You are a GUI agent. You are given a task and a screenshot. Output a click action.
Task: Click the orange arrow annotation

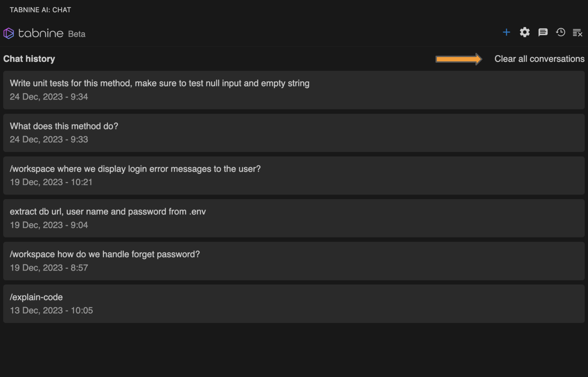pyautogui.click(x=458, y=59)
